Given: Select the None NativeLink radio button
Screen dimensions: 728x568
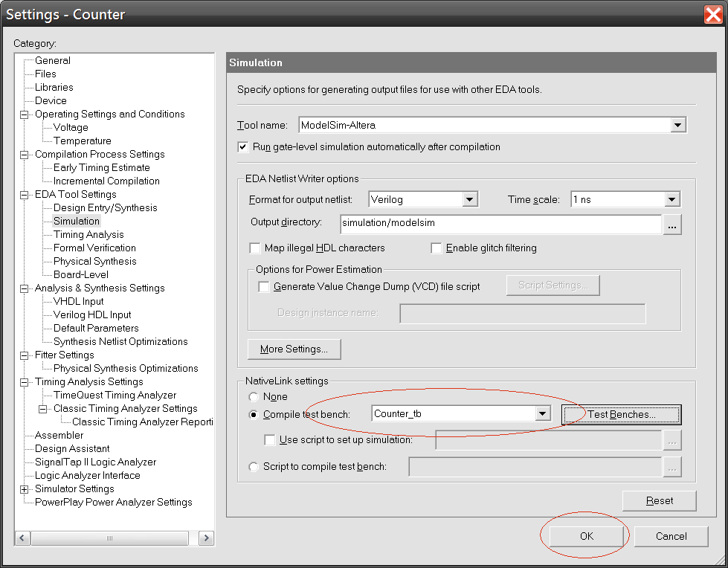Looking at the screenshot, I should coord(254,397).
